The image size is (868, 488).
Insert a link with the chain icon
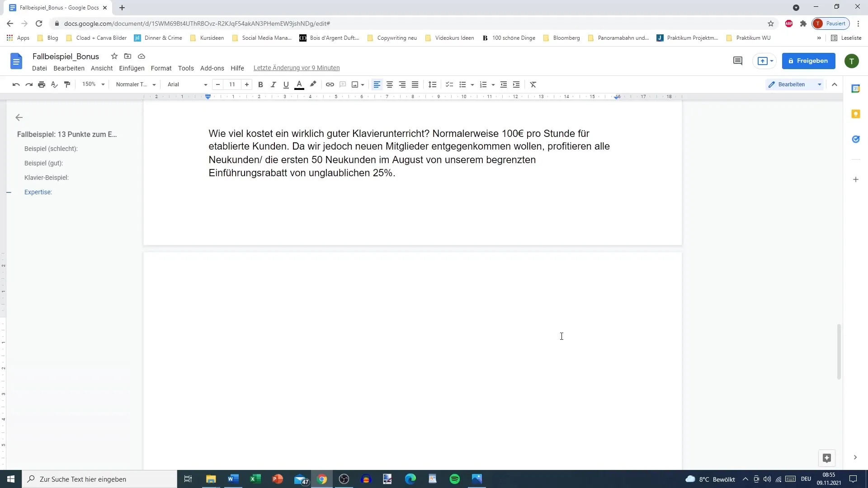click(x=330, y=84)
